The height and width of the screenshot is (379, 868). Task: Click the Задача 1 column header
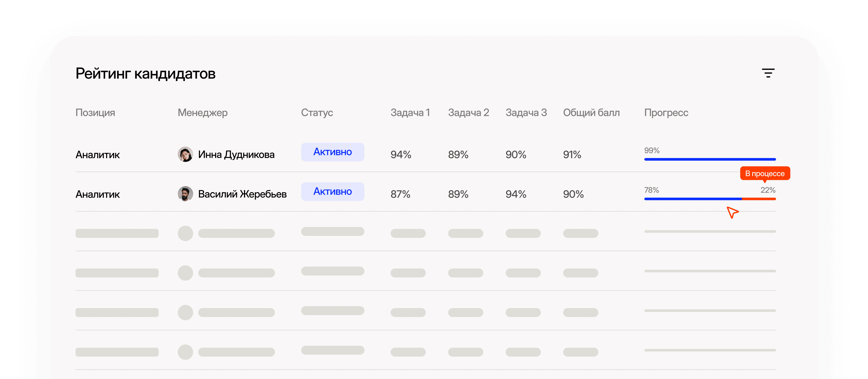[410, 112]
